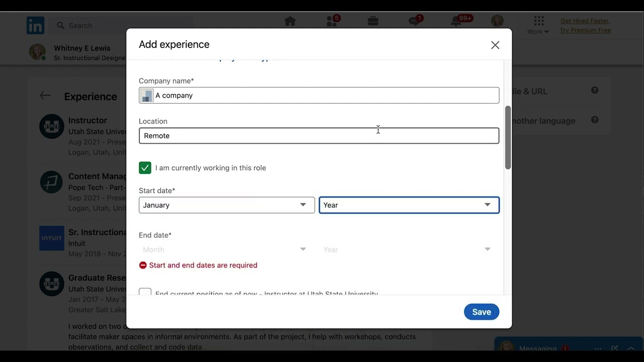Click the Instructor experience title

pos(88,120)
